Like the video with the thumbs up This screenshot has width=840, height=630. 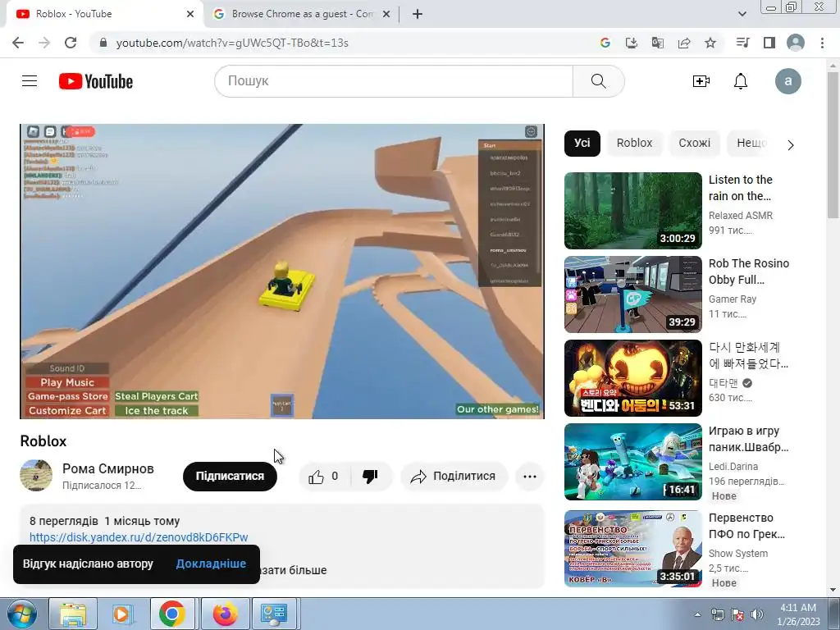(x=323, y=477)
